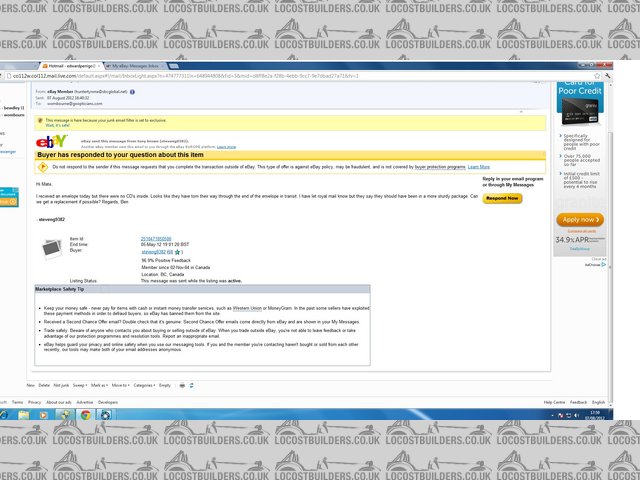The width and height of the screenshot is (640, 480).
Task: Click the browser address bar
Action: coord(250,76)
